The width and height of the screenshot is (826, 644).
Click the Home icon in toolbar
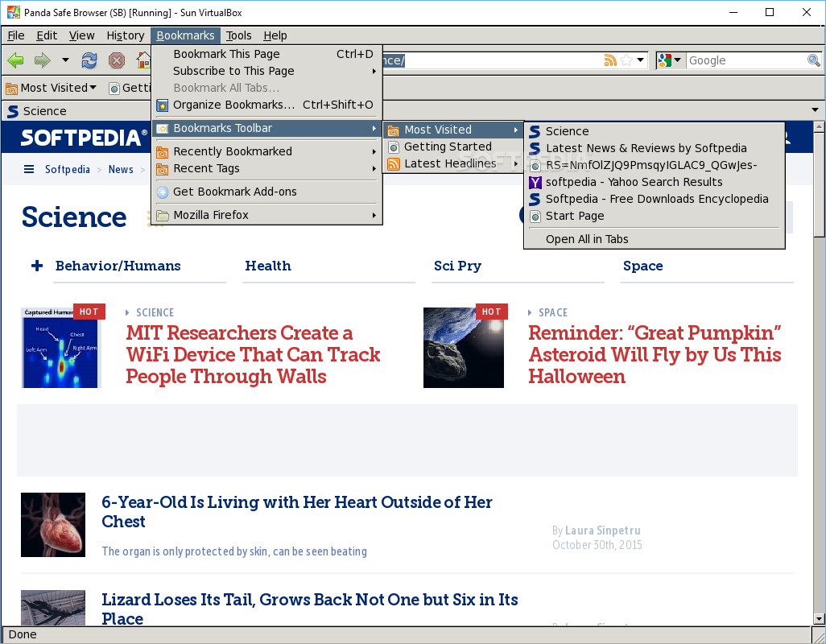point(143,60)
